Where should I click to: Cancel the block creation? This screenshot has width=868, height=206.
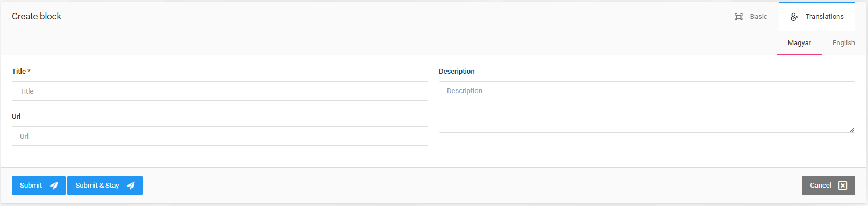[828, 186]
